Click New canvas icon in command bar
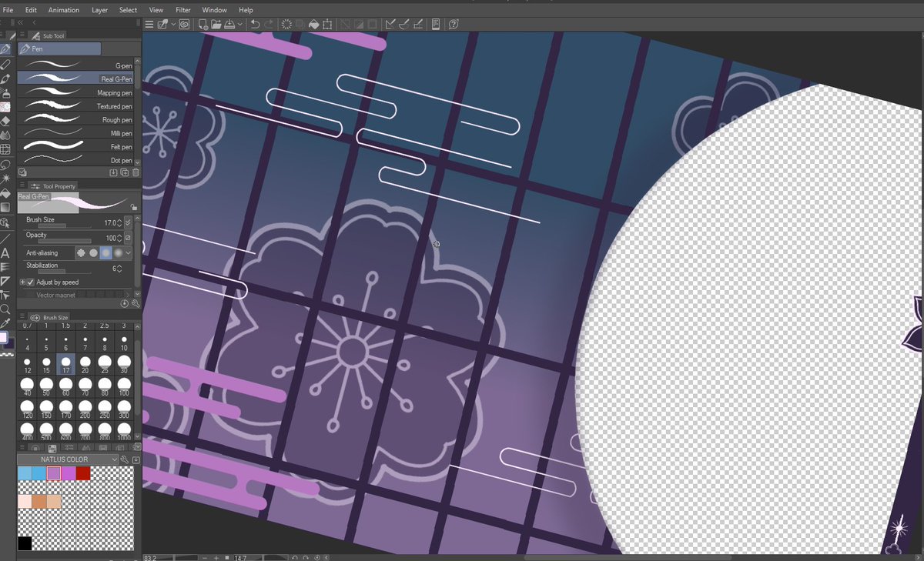The image size is (924, 561). point(203,24)
